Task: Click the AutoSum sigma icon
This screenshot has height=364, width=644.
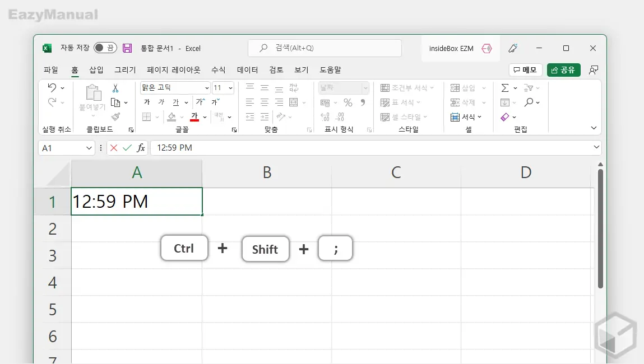Action: 506,88
